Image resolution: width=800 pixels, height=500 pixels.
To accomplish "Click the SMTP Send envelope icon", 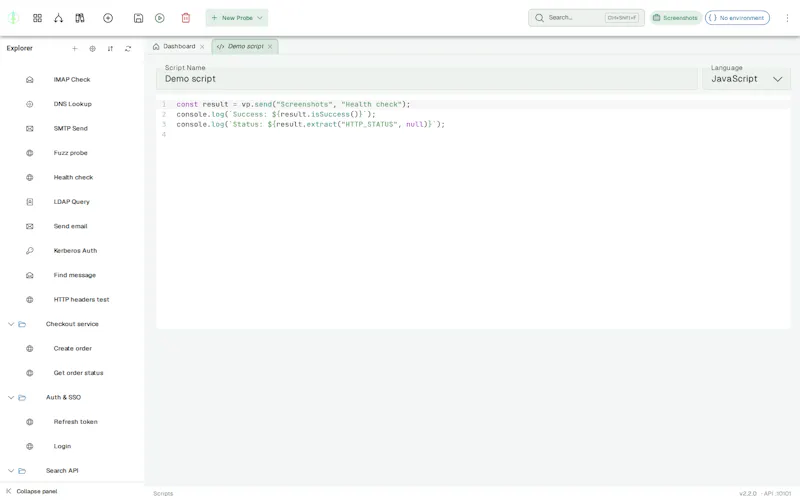I will click(30, 129).
